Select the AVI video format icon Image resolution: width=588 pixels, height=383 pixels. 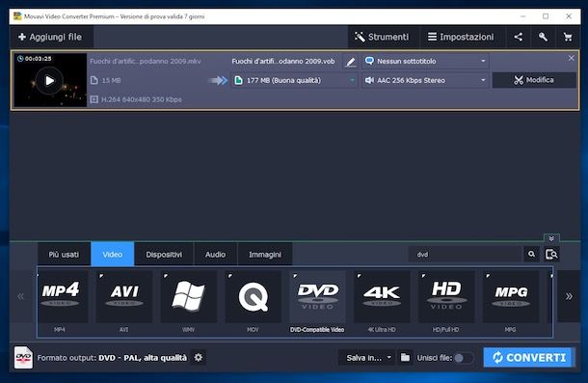click(124, 296)
